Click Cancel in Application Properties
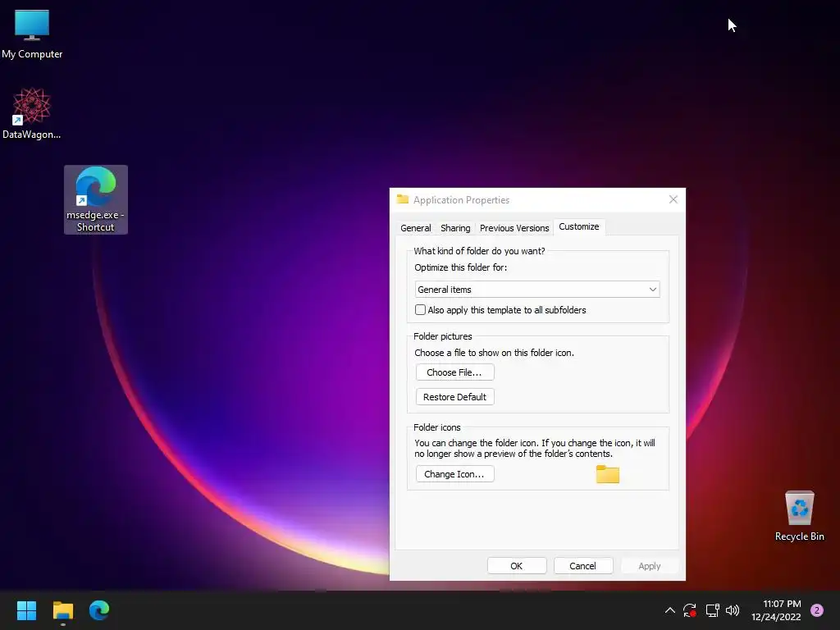The height and width of the screenshot is (630, 840). click(x=583, y=566)
